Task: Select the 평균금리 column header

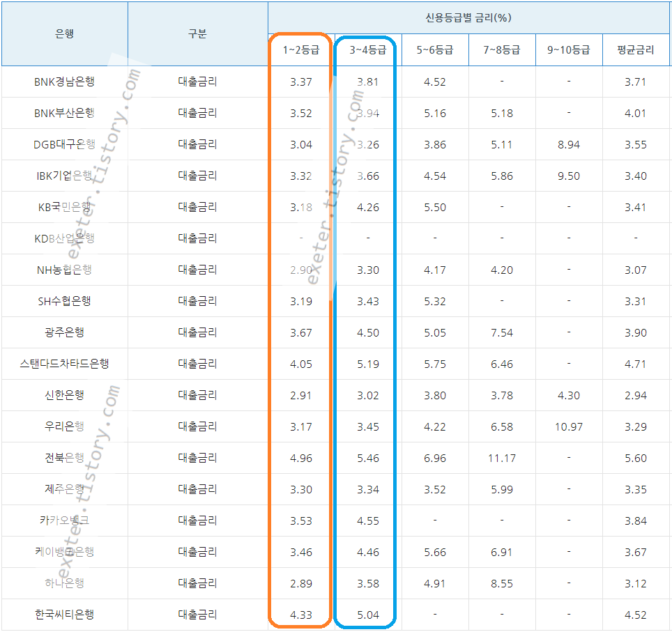Action: coord(635,49)
